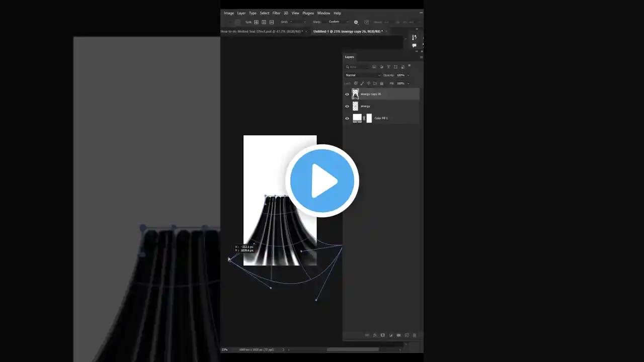Expand the Opacity slider arrow
This screenshot has height=362, width=644.
(408, 75)
